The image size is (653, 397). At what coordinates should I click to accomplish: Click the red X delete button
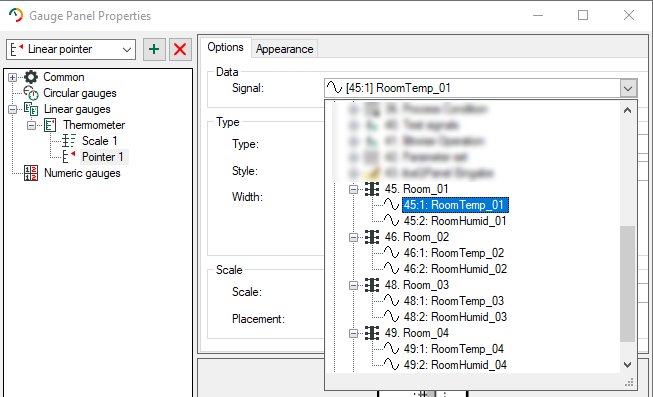pyautogui.click(x=180, y=50)
